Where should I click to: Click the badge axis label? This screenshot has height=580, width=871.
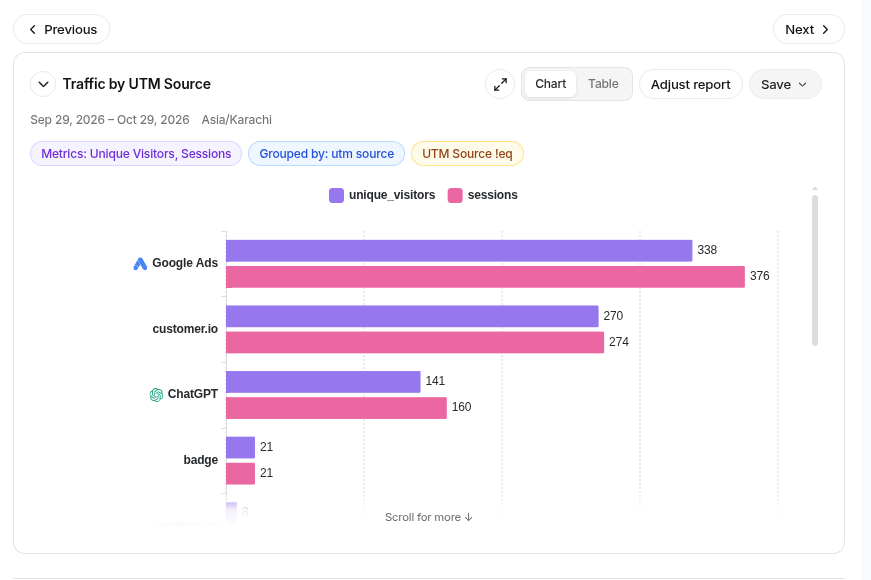pos(201,460)
